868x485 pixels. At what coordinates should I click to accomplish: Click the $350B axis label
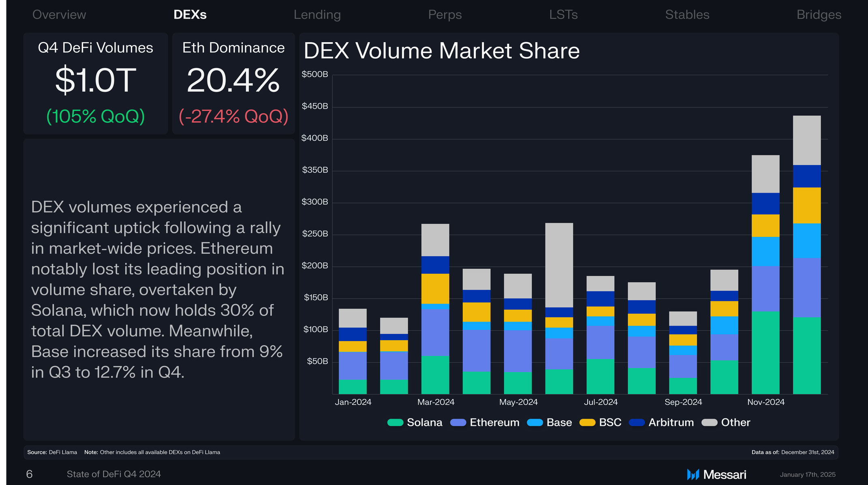[315, 170]
